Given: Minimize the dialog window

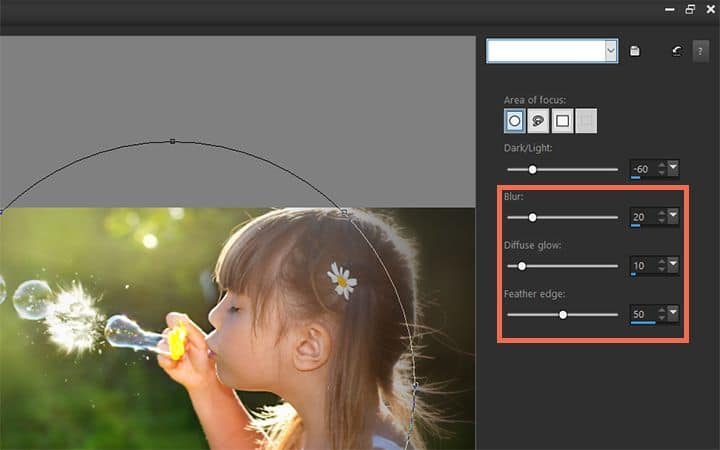Looking at the screenshot, I should coord(670,10).
